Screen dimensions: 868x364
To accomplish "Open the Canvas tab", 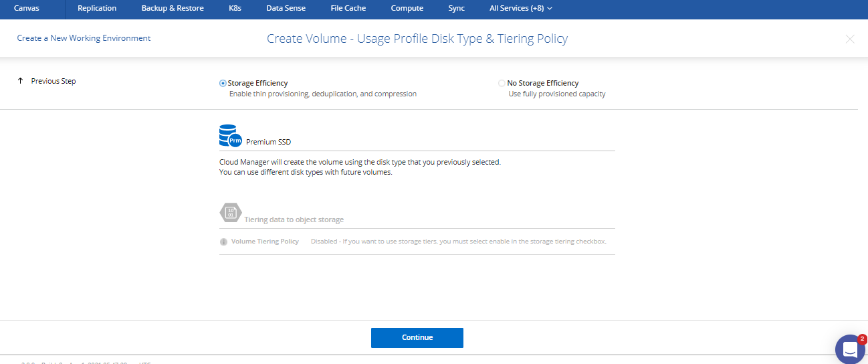I will click(27, 9).
